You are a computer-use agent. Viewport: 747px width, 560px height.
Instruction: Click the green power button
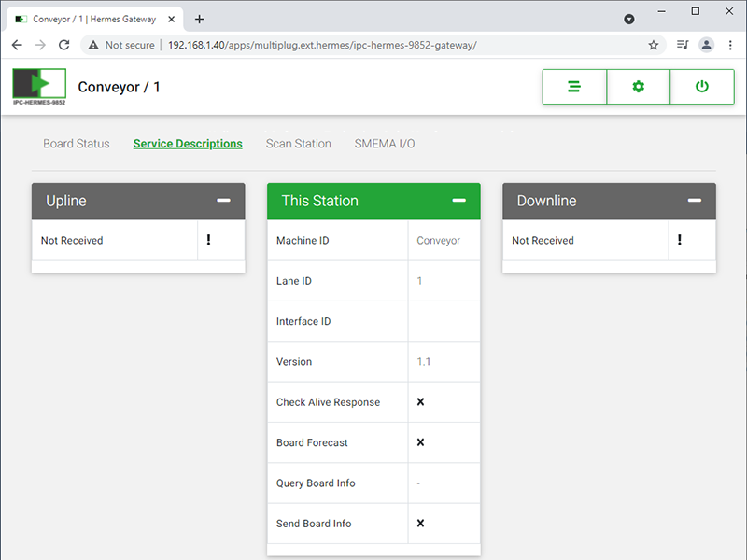pyautogui.click(x=701, y=87)
